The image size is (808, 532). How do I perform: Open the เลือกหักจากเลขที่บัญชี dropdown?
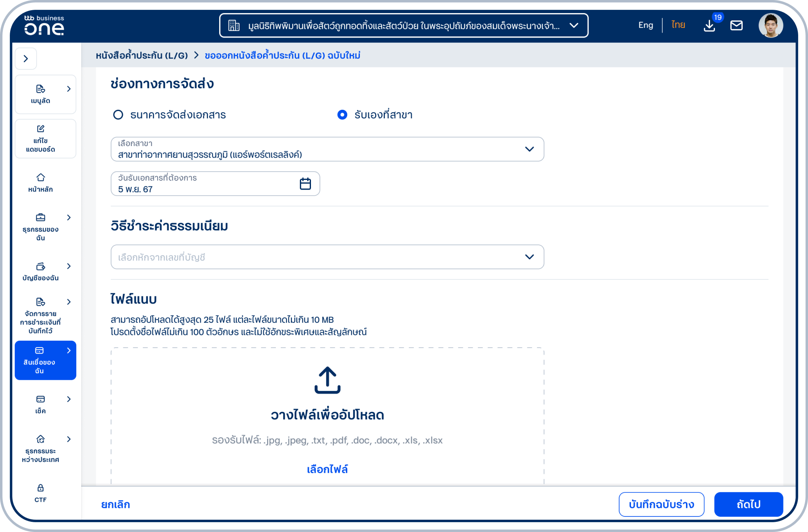coord(327,257)
